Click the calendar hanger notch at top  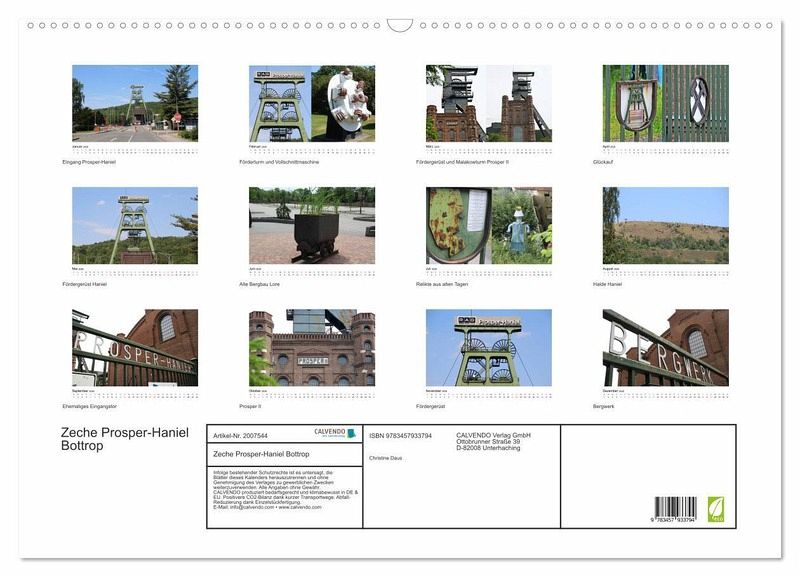tap(400, 25)
